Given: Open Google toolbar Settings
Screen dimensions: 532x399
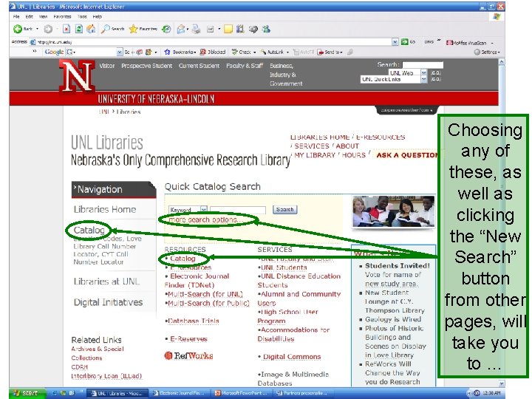Looking at the screenshot, I should point(486,52).
